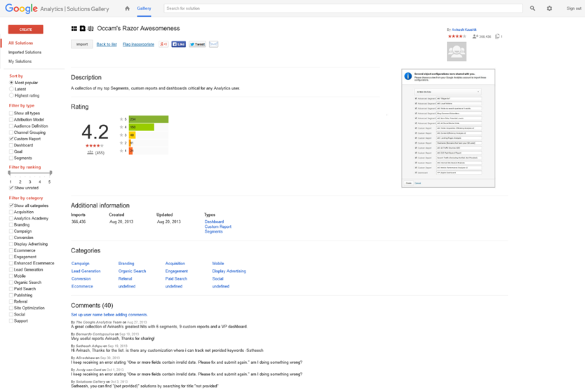Select the Latest sort radio button
The image size is (585, 392).
click(11, 89)
